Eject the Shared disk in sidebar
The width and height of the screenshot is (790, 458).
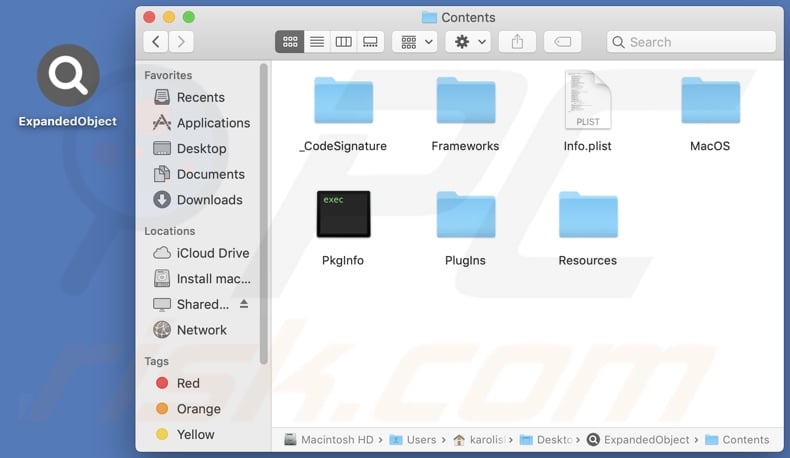[244, 304]
